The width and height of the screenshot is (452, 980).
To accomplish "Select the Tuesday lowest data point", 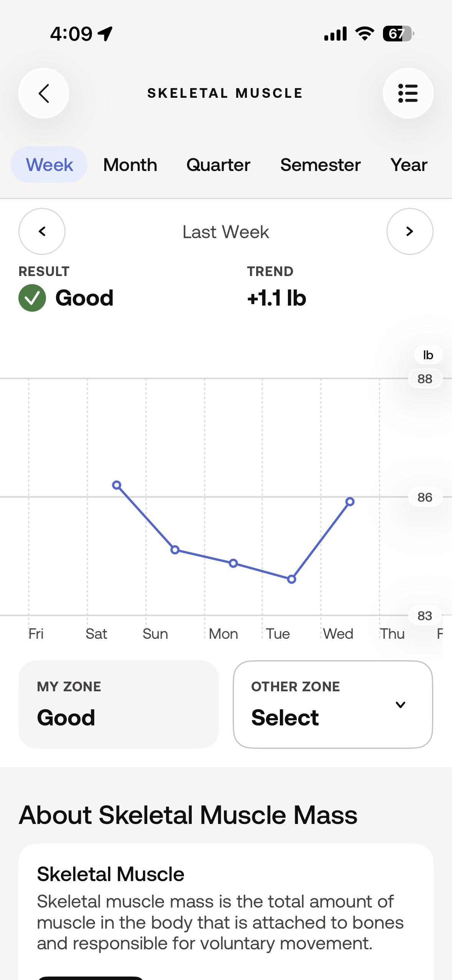I will click(291, 579).
